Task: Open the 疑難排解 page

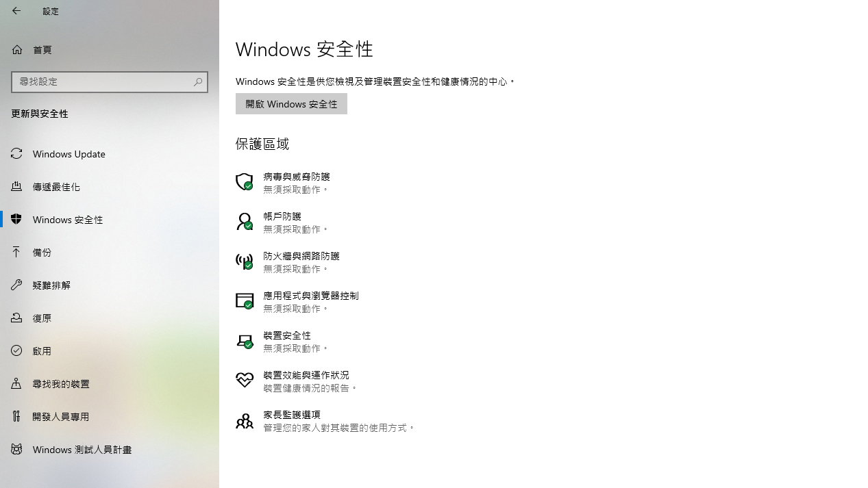Action: click(x=110, y=285)
